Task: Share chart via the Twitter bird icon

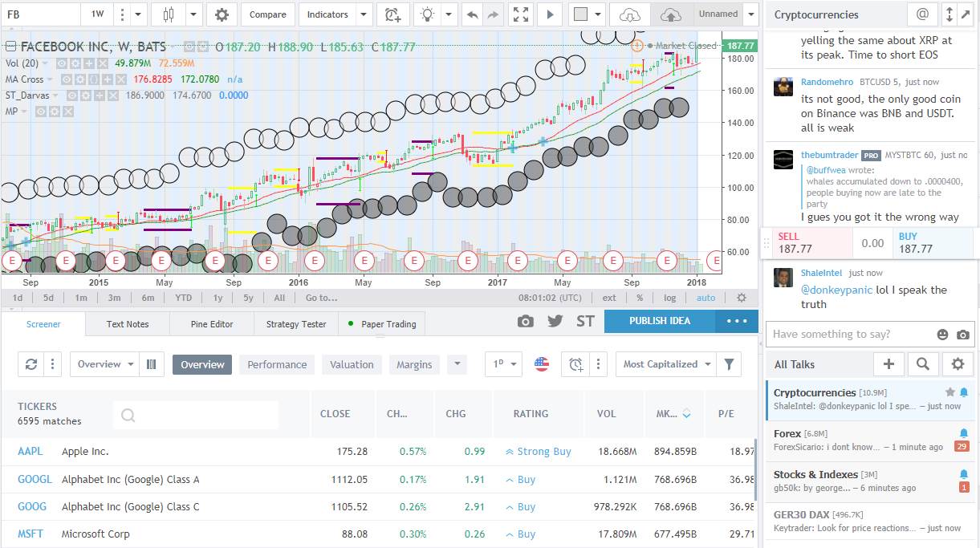Action: point(555,321)
